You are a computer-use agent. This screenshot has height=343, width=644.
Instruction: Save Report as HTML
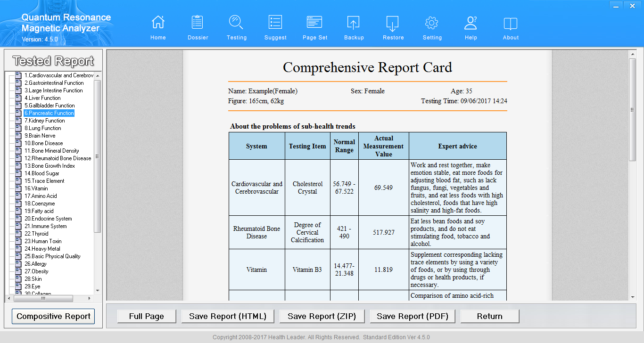(228, 316)
